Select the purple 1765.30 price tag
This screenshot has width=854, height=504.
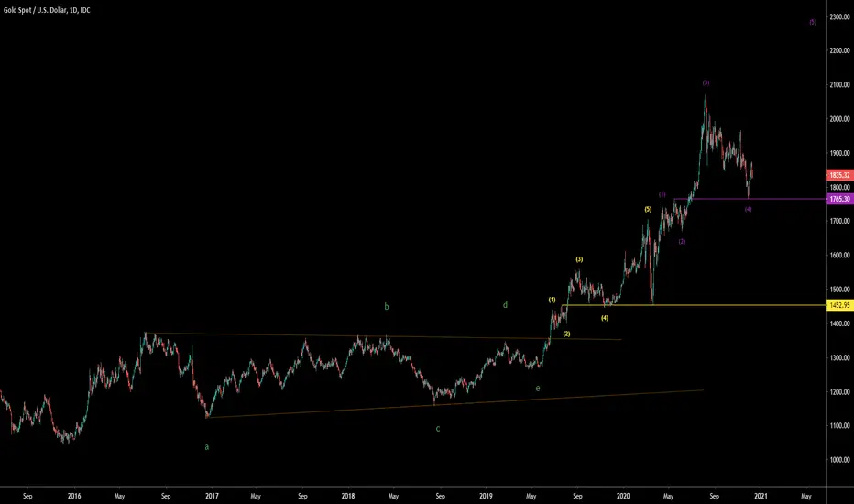click(x=838, y=199)
